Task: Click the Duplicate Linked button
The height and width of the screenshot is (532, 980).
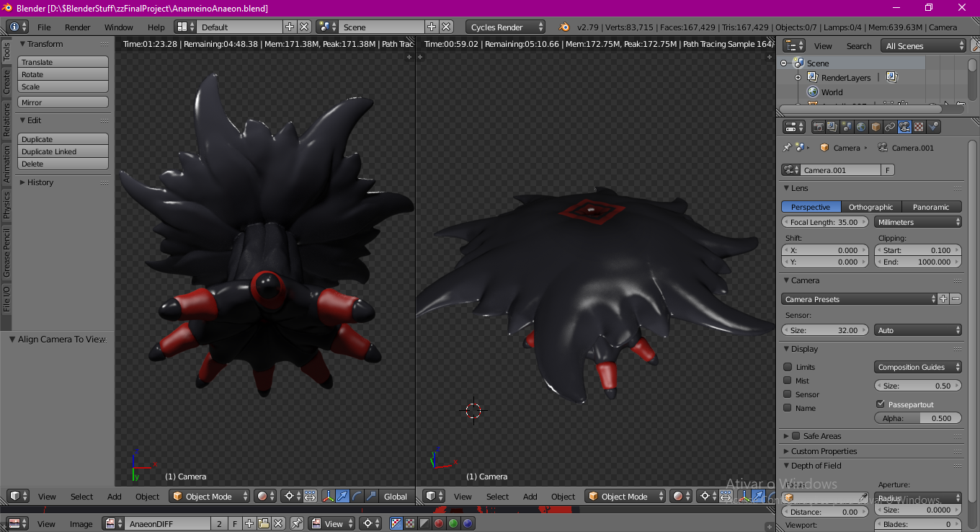Action: (x=63, y=151)
